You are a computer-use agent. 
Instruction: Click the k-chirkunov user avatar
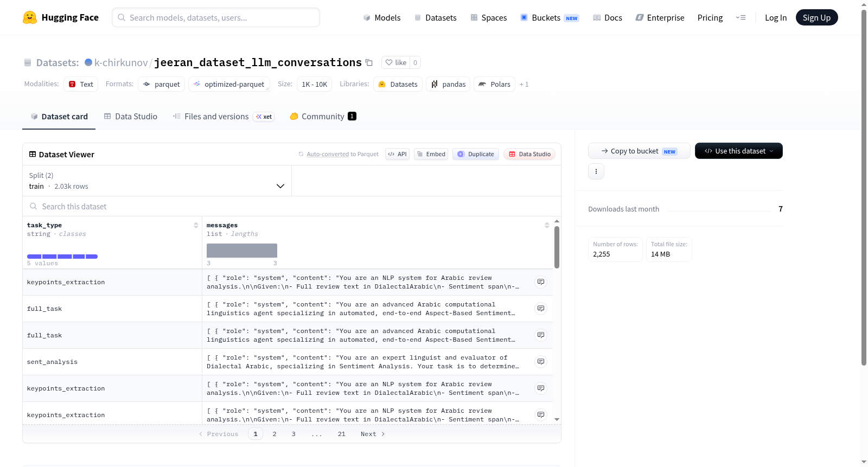(88, 62)
